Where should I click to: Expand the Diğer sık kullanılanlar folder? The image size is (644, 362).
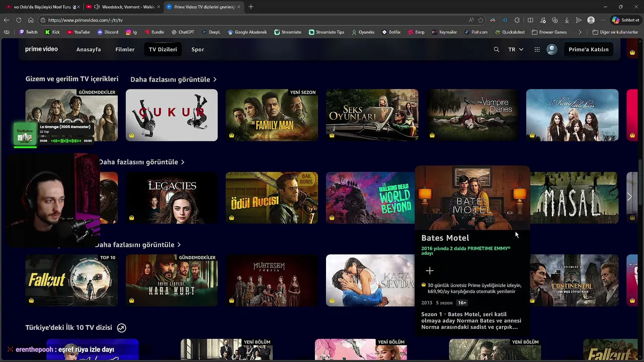pos(615,32)
